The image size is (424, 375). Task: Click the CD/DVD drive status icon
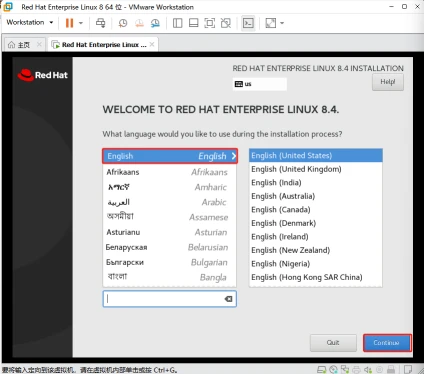333,370
